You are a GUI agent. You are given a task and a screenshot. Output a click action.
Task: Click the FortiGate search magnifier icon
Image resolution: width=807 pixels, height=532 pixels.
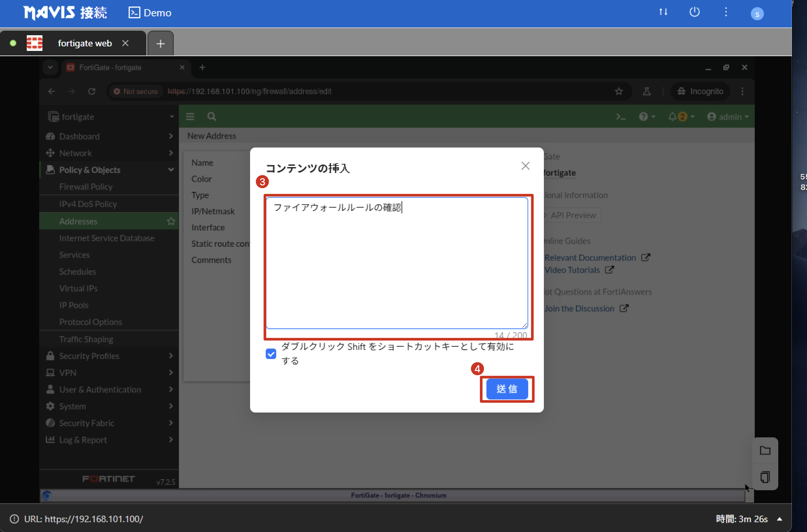[x=212, y=117]
